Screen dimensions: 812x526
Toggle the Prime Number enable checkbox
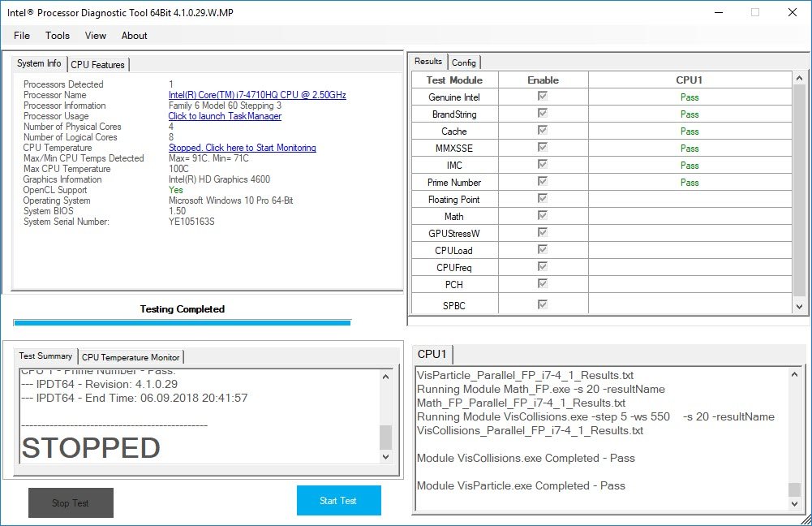543,181
